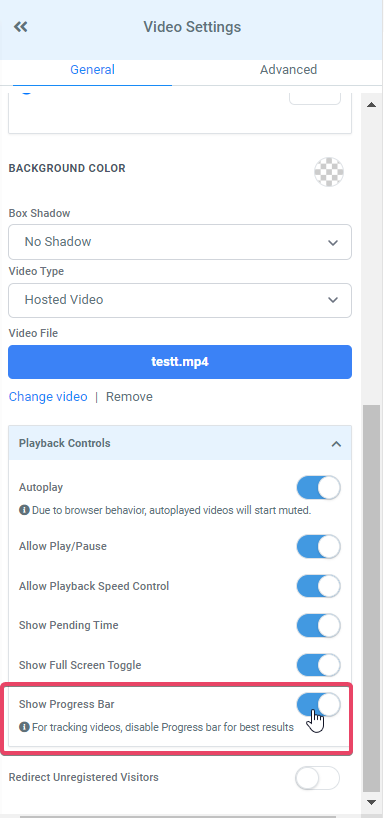Screen dimensions: 384x818
Task: Click the Change video link
Action: point(48,396)
